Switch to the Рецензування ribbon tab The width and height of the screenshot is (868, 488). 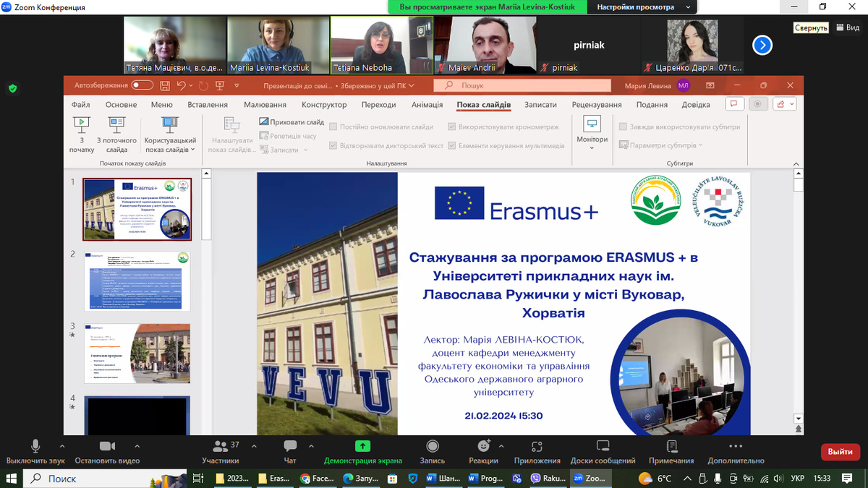pos(597,105)
